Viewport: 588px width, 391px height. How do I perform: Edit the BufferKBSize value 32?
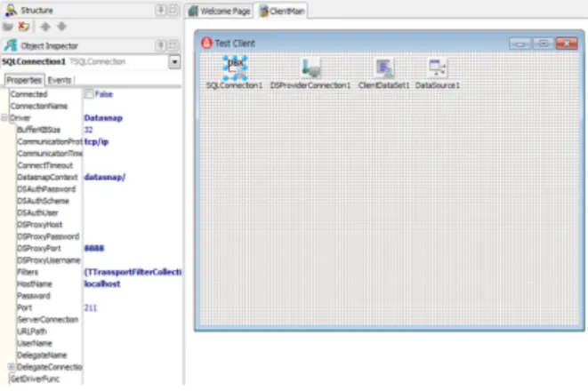click(88, 130)
